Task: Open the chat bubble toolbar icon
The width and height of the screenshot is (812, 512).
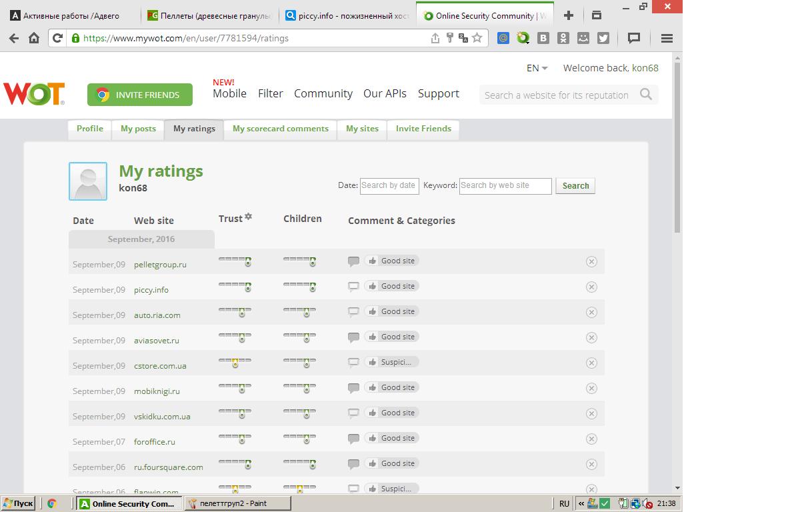Action: pos(634,38)
